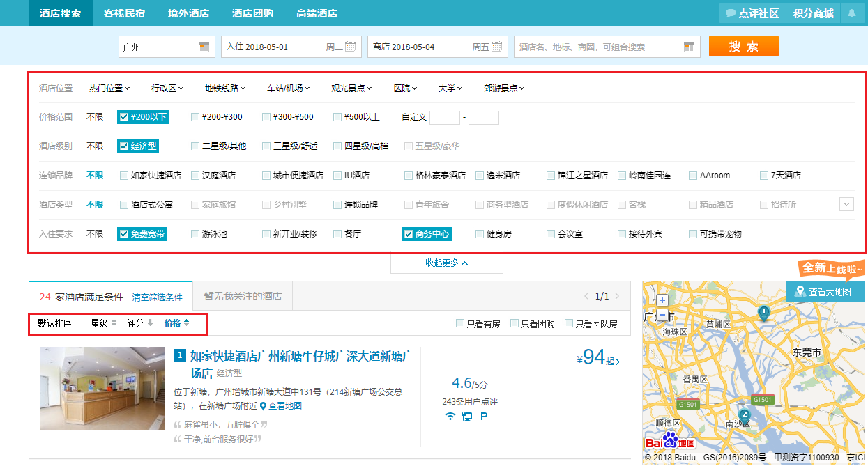Image resolution: width=868 pixels, height=466 pixels.
Task: Uncheck the ¥200以下 price filter
Action: (124, 117)
